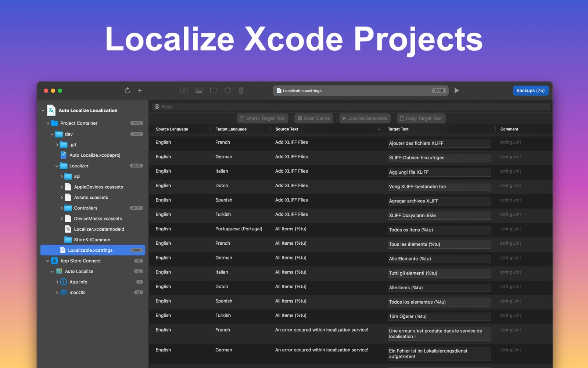Viewport: 588px width, 368px height.
Task: Collapse the Localizer folder chevron
Action: [x=57, y=166]
